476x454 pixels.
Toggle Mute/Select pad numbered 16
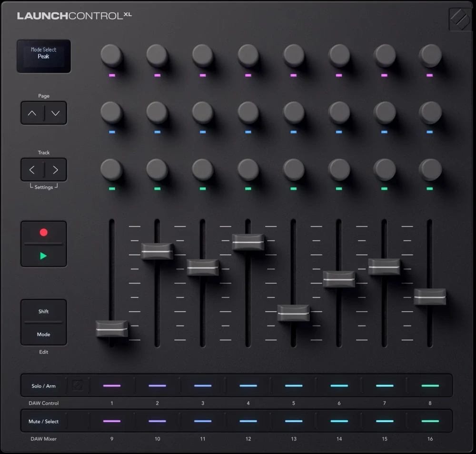tap(430, 421)
